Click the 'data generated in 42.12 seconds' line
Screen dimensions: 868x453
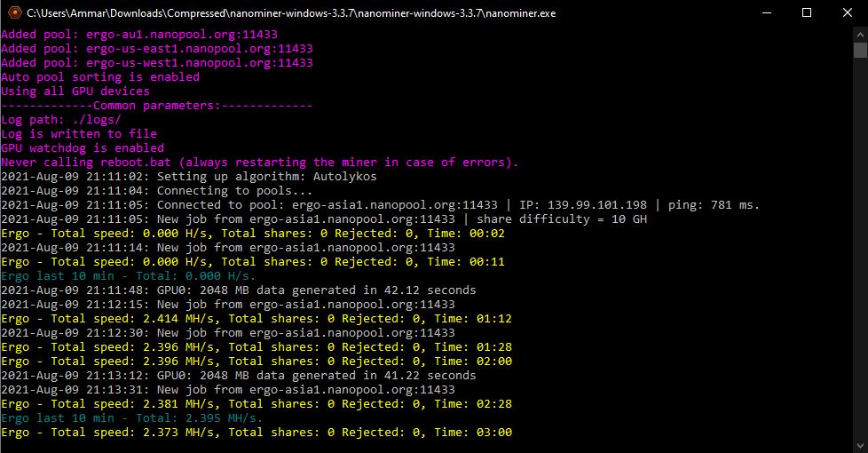pos(239,290)
